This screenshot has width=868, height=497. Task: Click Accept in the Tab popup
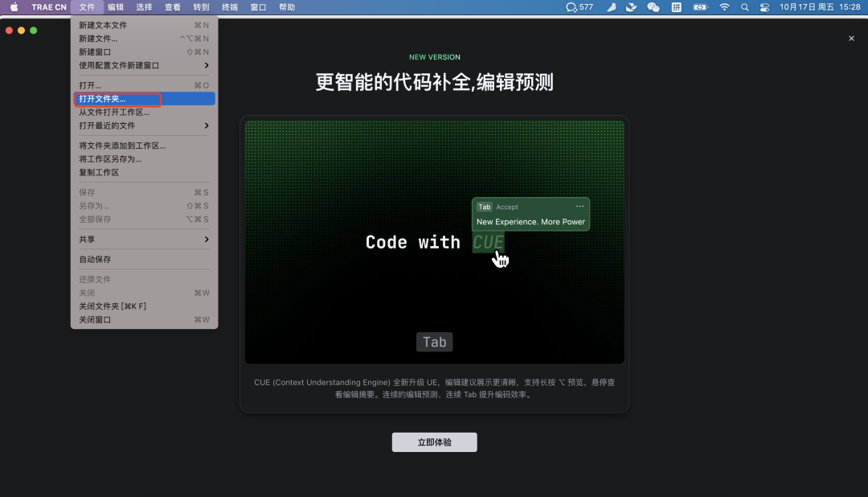coord(507,207)
